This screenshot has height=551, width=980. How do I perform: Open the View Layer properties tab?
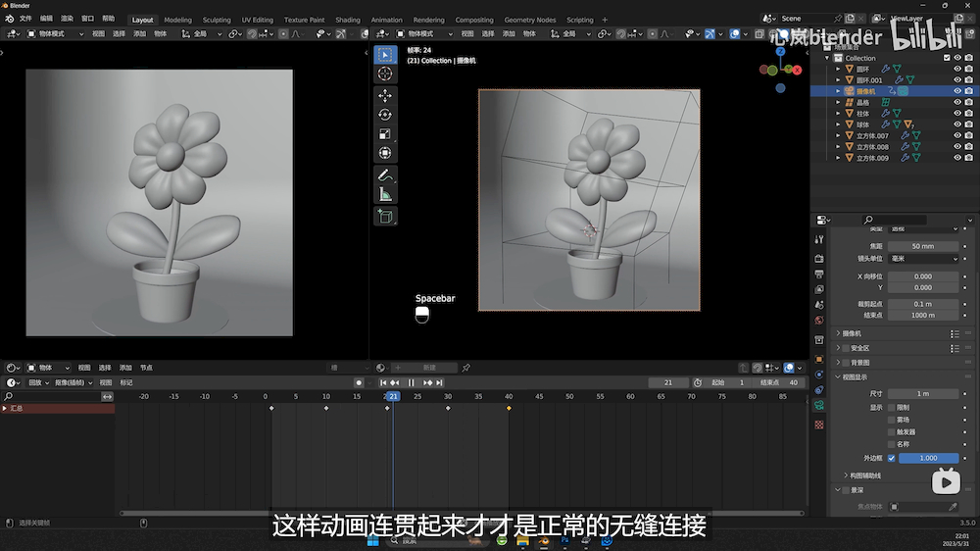tap(819, 289)
